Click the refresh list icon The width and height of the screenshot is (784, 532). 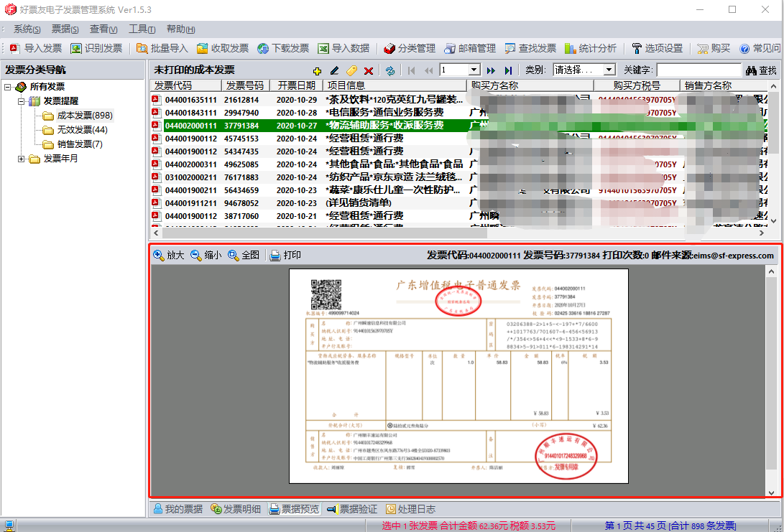point(389,70)
